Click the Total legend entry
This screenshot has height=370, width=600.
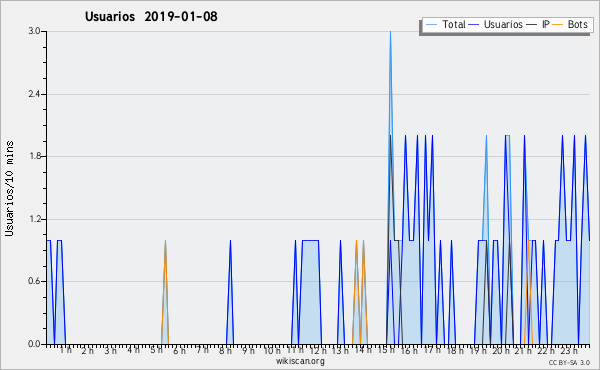[445, 24]
